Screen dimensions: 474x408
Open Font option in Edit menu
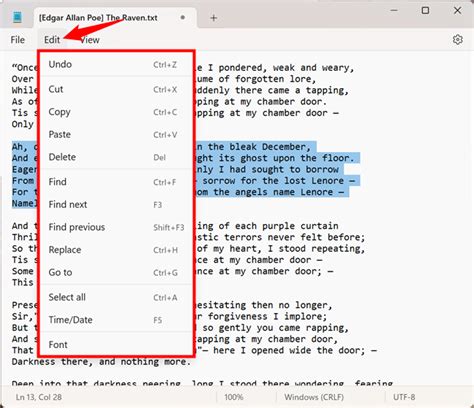point(116,345)
